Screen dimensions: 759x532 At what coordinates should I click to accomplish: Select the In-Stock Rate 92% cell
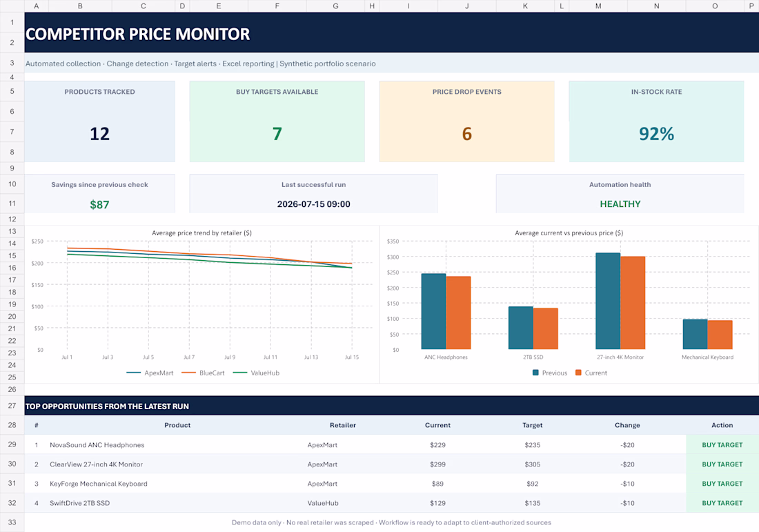(x=656, y=134)
